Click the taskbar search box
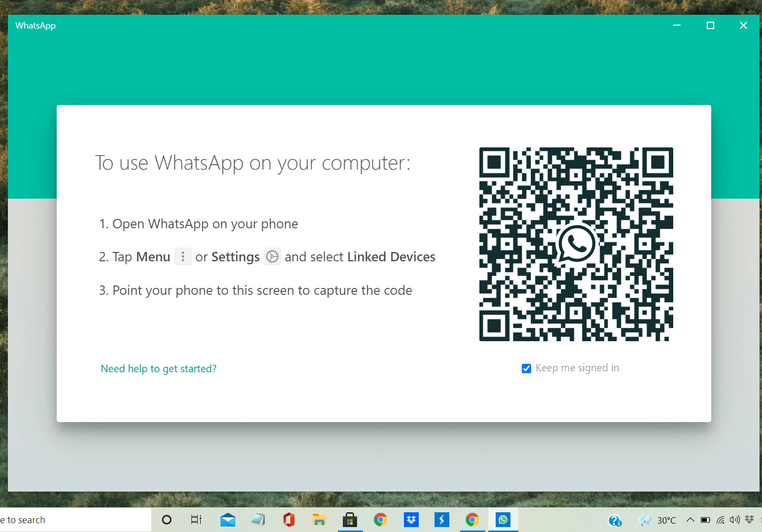This screenshot has width=762, height=532. 74,520
